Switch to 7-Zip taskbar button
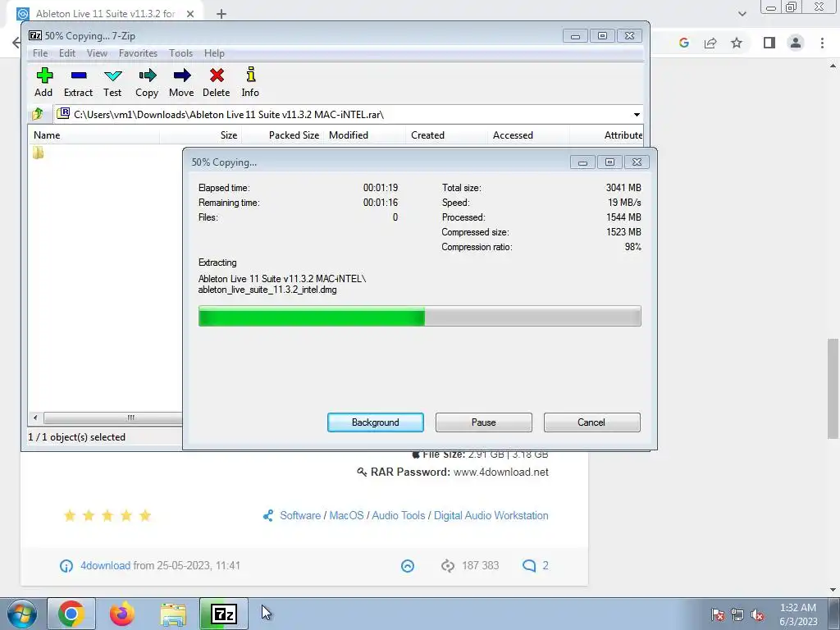 [224, 614]
